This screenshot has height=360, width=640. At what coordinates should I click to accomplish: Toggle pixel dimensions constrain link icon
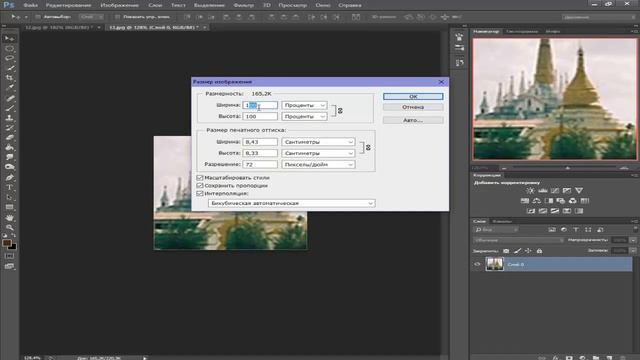(340, 111)
